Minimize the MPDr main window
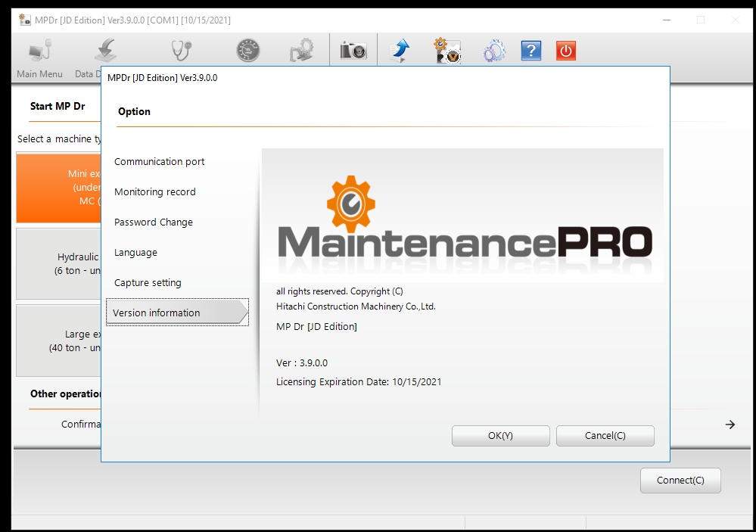756x532 pixels. [x=667, y=20]
